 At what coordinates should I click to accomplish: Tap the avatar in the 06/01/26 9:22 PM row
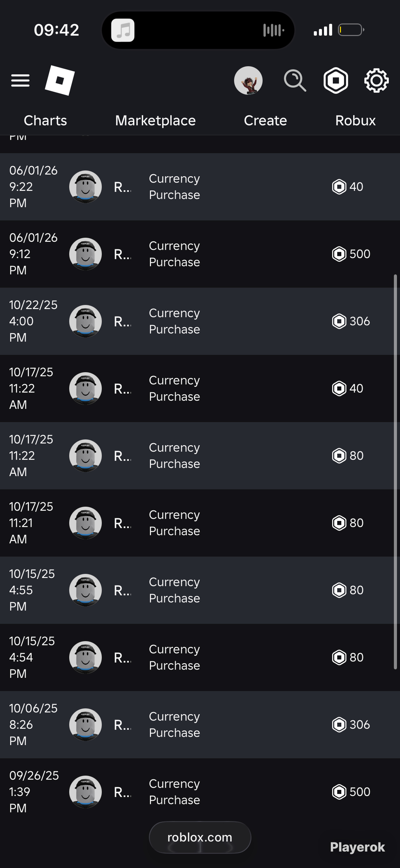(85, 187)
